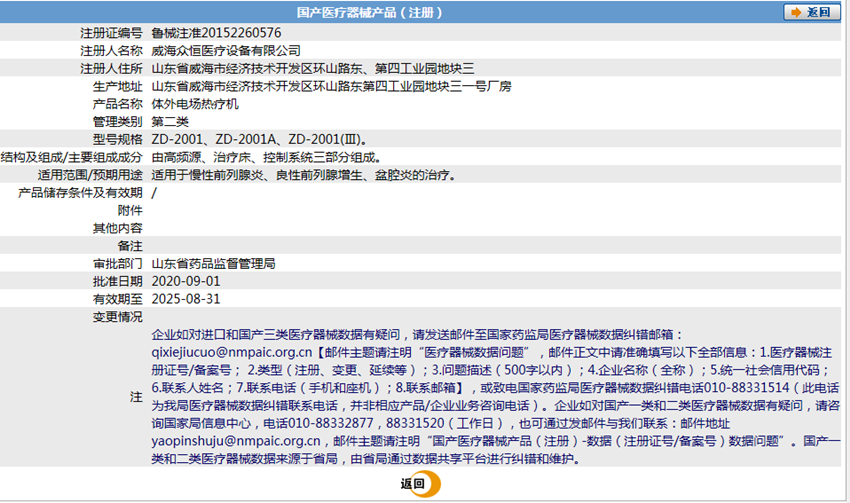
Task: Click the intended use text about 慢性前列腺炎
Action: pos(304,175)
